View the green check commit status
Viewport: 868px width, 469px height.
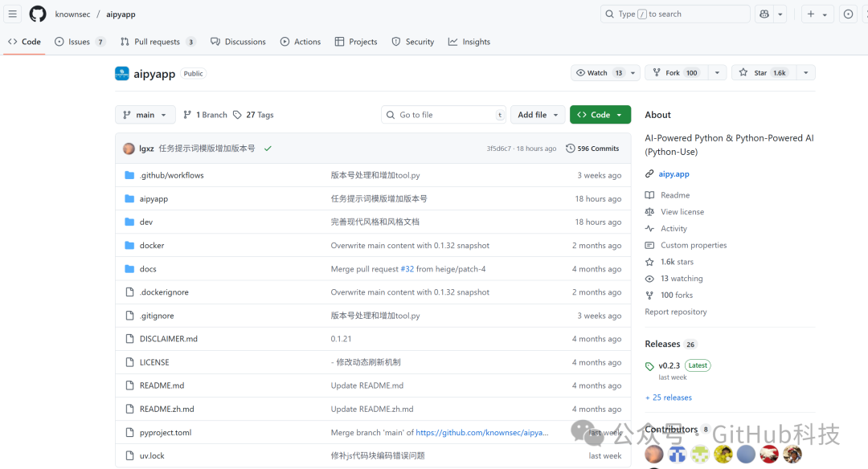268,149
